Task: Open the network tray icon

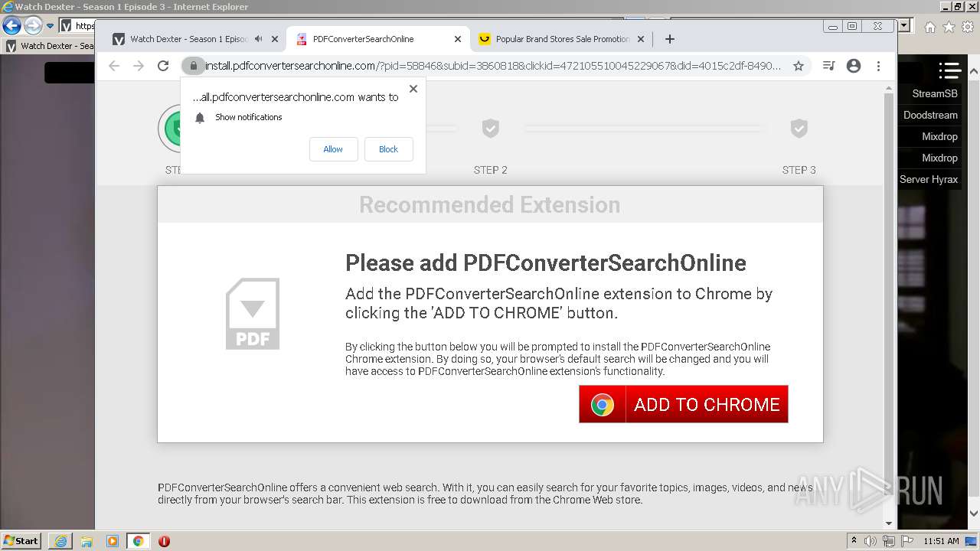Action: pyautogui.click(x=889, y=541)
